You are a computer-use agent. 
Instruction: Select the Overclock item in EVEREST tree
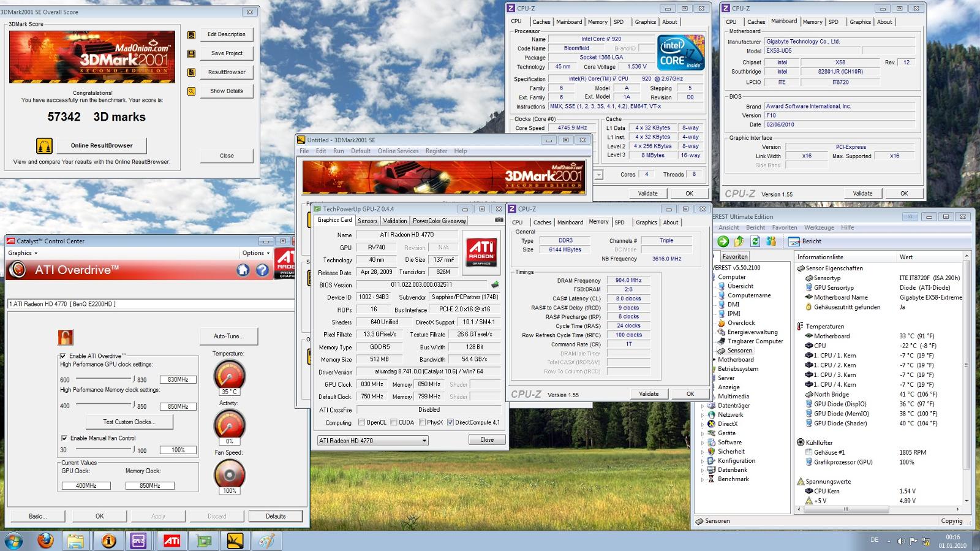pos(741,323)
